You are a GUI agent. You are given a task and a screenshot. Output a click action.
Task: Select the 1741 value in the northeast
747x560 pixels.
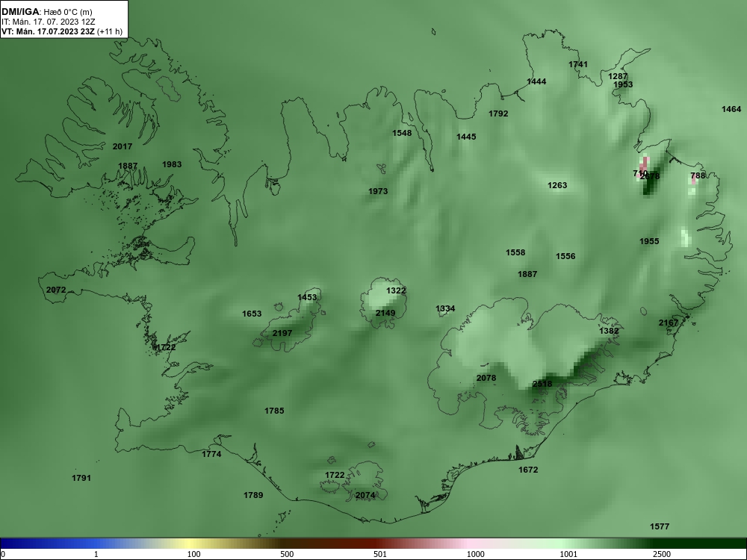(578, 64)
